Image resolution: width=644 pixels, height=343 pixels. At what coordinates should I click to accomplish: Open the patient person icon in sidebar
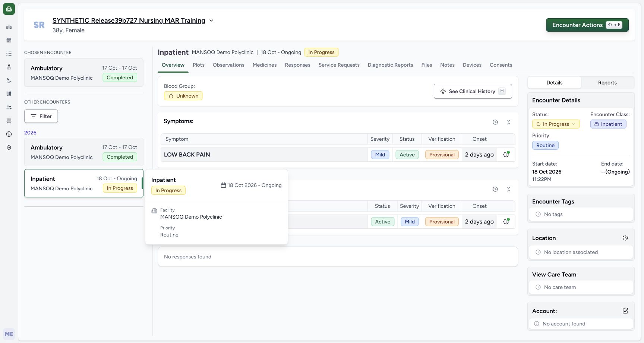click(9, 67)
